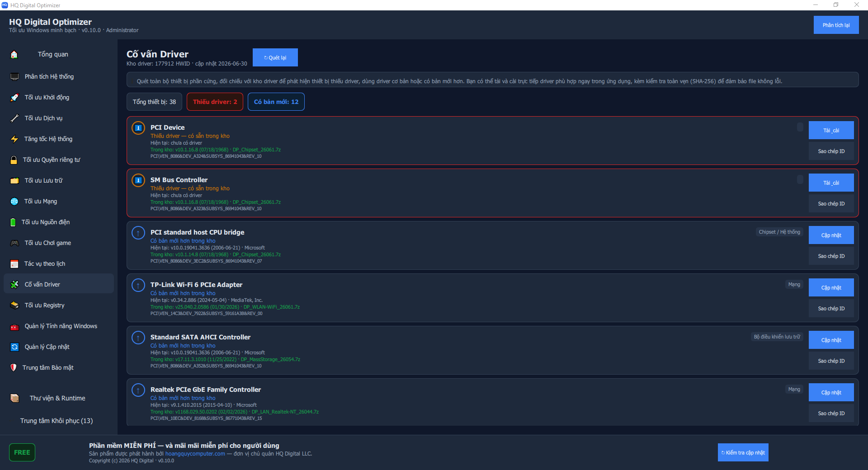
Task: Click the update arrow icon on PCI standard host CPU bridge
Action: pyautogui.click(x=138, y=233)
